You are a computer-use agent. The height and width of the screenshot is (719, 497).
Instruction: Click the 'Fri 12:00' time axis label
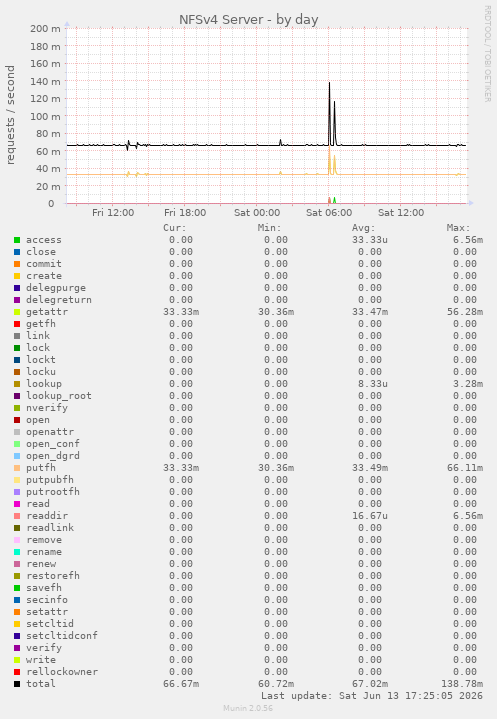click(x=113, y=213)
